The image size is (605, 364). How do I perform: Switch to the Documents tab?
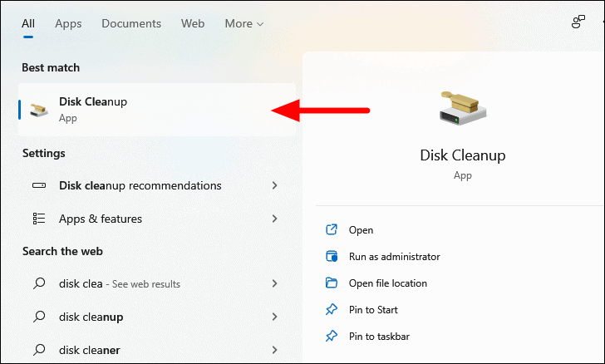pos(131,23)
